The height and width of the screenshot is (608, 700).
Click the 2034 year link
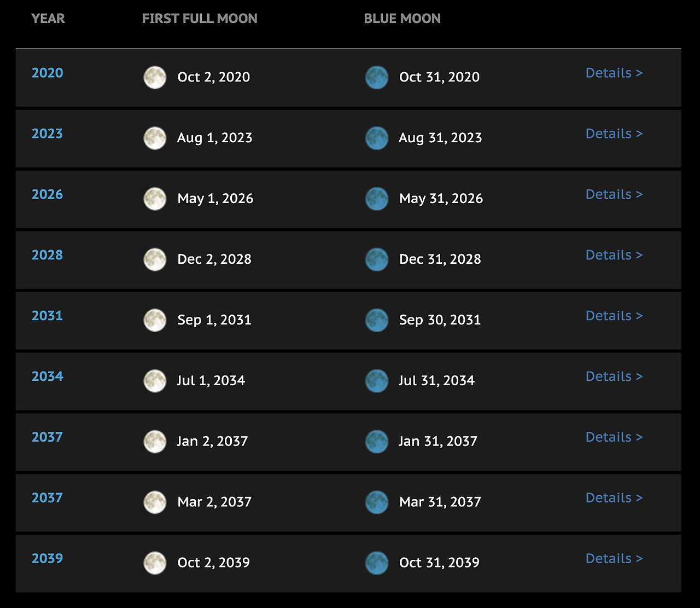(x=48, y=377)
